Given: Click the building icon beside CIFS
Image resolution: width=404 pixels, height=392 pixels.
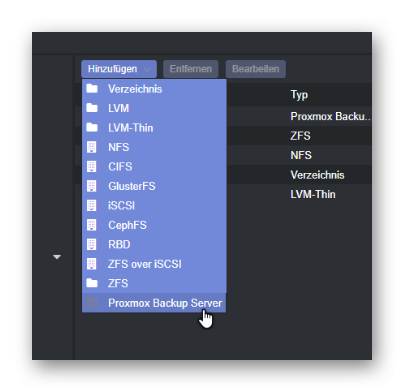Looking at the screenshot, I should [92, 166].
